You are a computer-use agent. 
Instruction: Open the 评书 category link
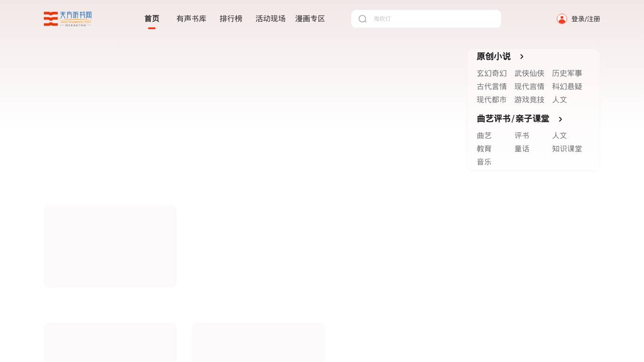[x=522, y=135]
